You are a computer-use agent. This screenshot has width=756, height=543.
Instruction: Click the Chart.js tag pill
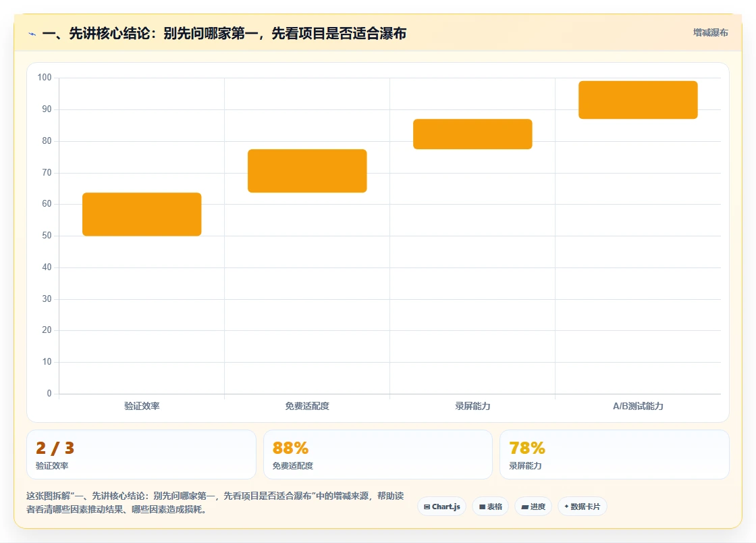pos(441,507)
